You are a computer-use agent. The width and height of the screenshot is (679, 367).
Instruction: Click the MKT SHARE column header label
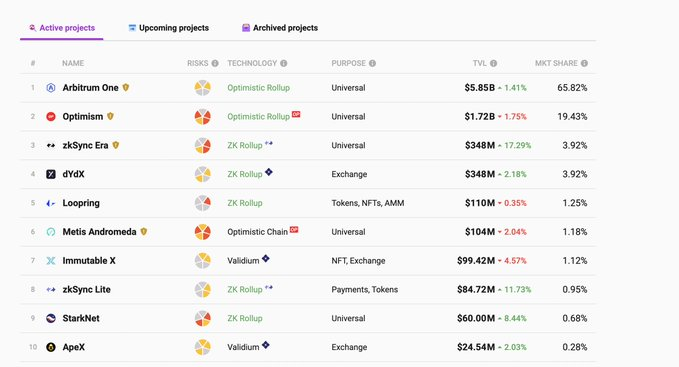coord(556,63)
